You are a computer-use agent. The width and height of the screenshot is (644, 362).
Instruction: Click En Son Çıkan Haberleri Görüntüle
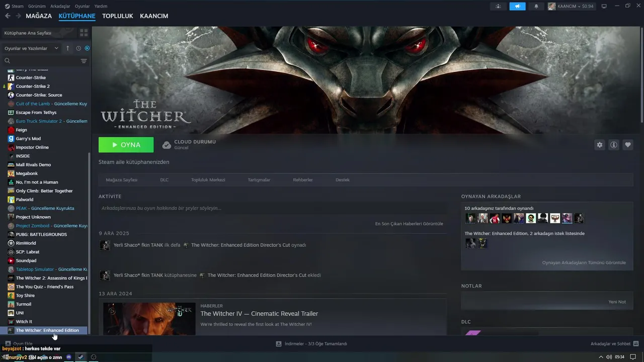pos(409,224)
